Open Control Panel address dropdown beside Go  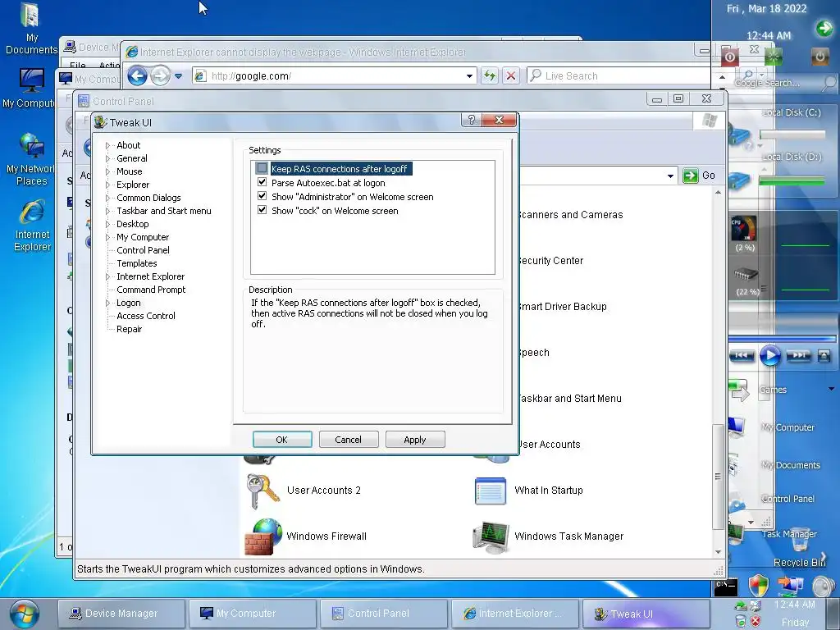point(670,176)
